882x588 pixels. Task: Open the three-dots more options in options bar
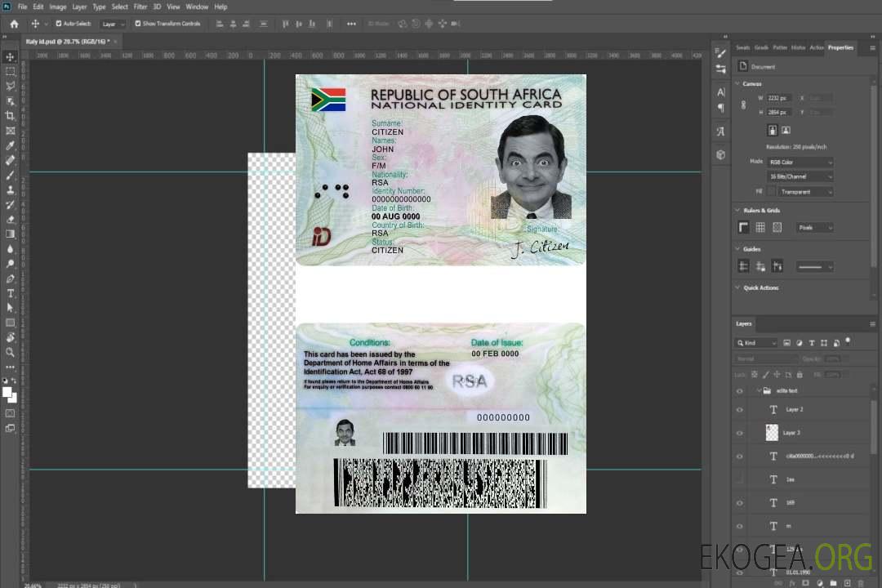pos(351,24)
